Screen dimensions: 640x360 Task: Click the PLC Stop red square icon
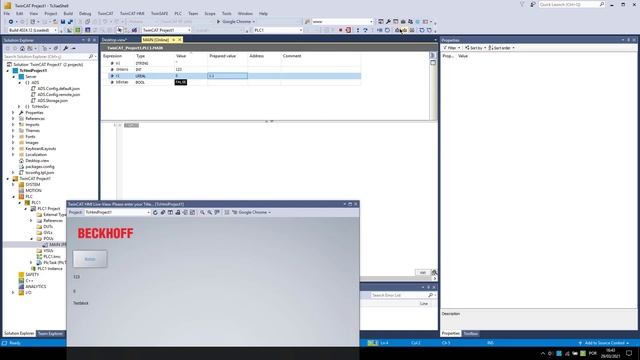pos(340,30)
